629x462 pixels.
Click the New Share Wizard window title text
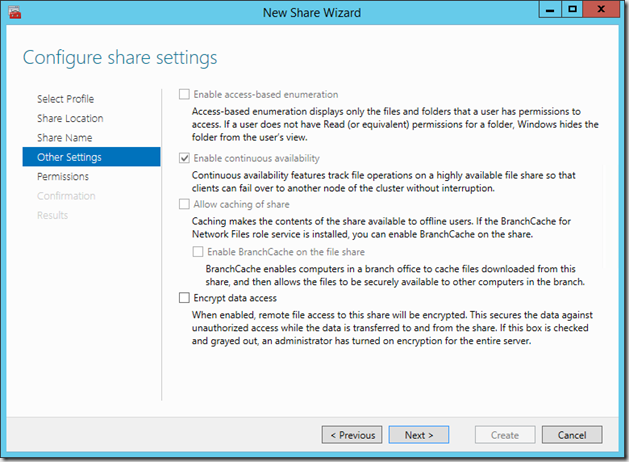[312, 13]
